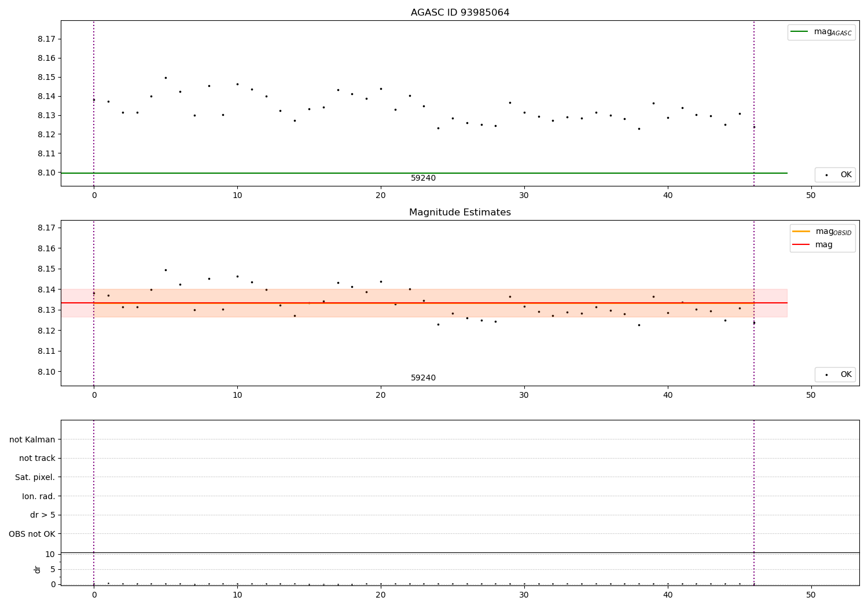
Task: Click the 'not track' axis label
Action: (37, 458)
